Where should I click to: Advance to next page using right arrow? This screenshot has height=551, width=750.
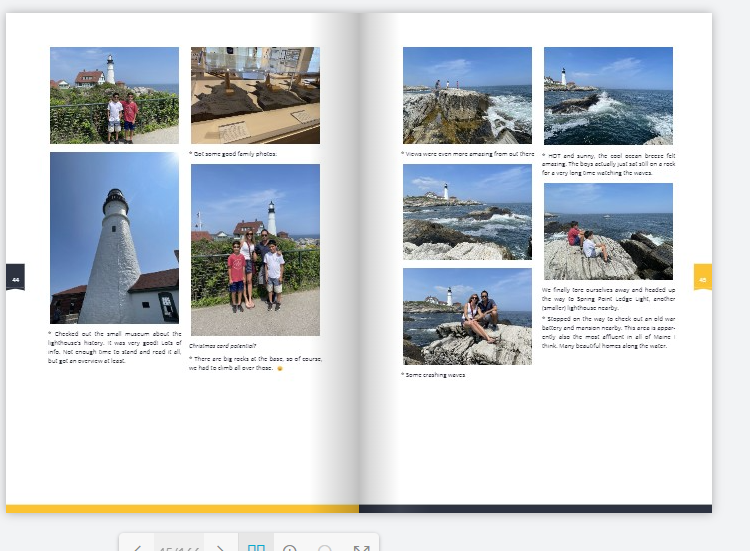pyautogui.click(x=221, y=546)
